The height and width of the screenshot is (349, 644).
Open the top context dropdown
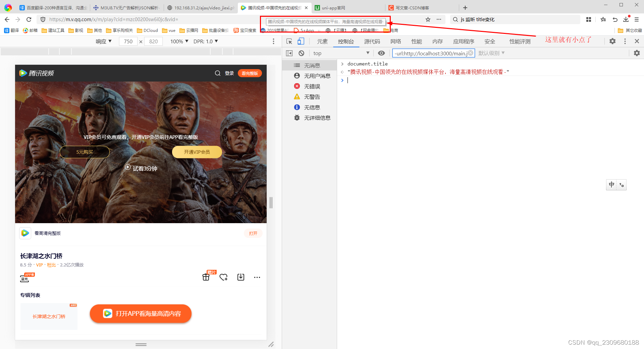pos(341,53)
